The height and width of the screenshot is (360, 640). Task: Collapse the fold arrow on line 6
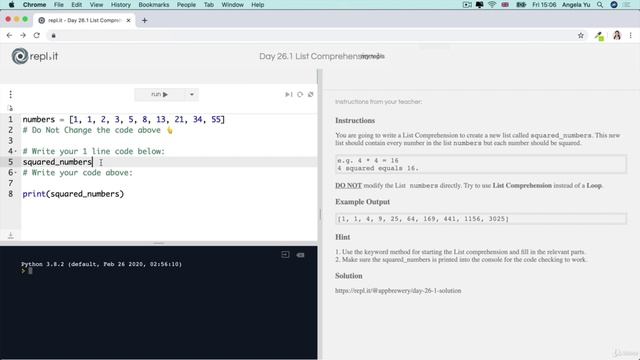coord(16,173)
